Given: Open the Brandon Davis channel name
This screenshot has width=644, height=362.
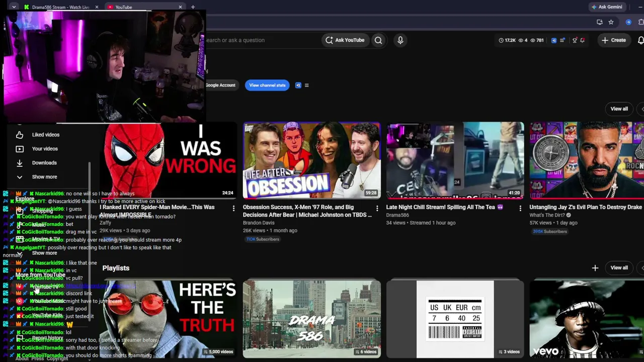Looking at the screenshot, I should [x=259, y=223].
